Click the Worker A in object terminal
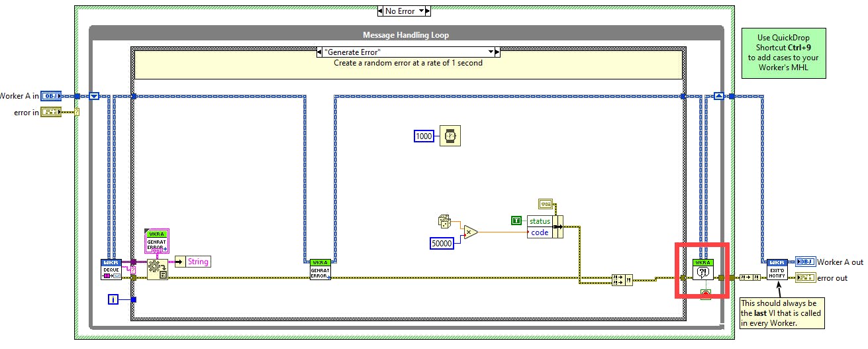The height and width of the screenshot is (349, 868). (51, 96)
